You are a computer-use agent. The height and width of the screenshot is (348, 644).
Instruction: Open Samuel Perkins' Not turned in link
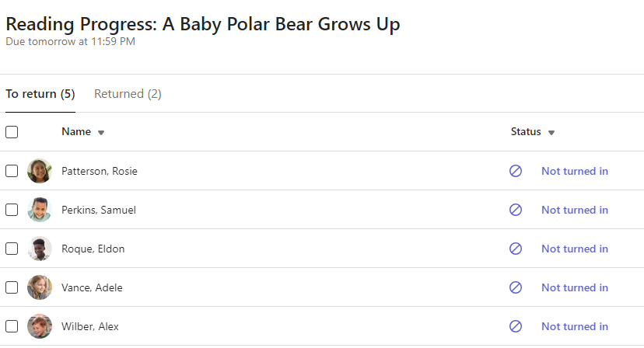[575, 210]
